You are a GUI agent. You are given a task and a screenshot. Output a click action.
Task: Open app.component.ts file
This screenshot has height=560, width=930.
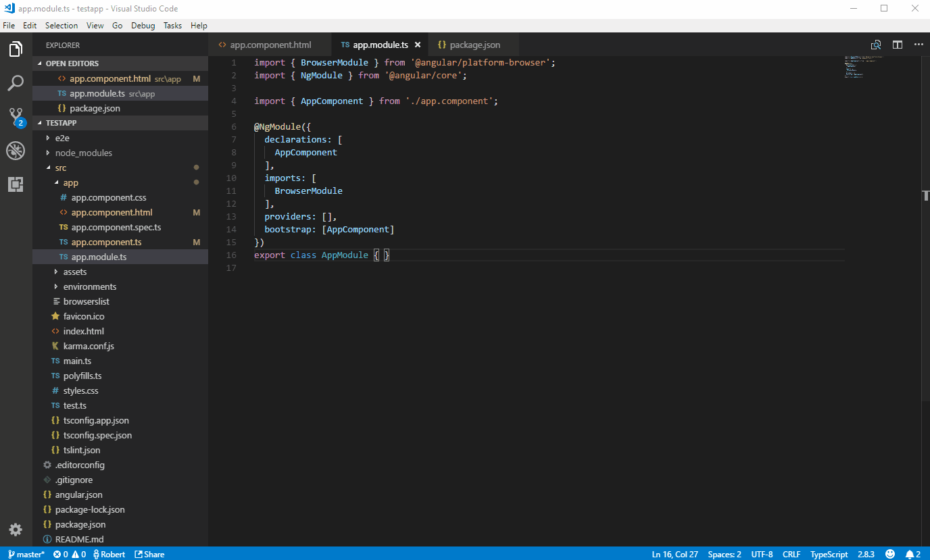tap(120, 242)
